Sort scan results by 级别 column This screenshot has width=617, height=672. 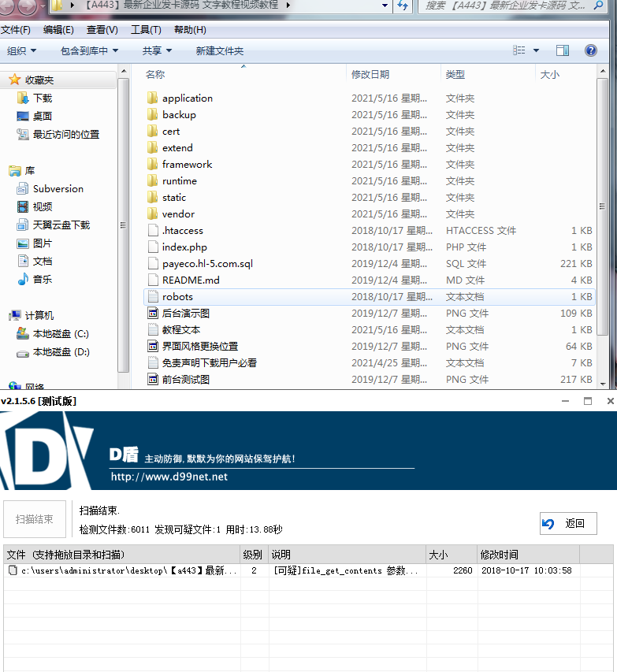pos(254,555)
